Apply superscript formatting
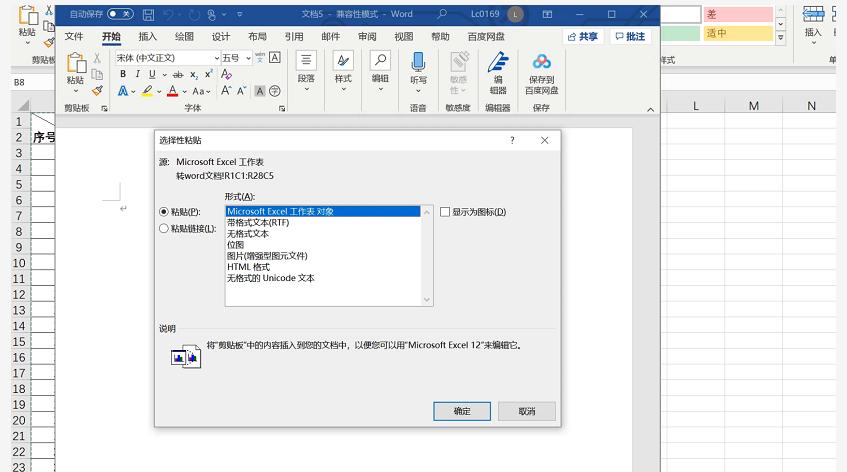 209,74
